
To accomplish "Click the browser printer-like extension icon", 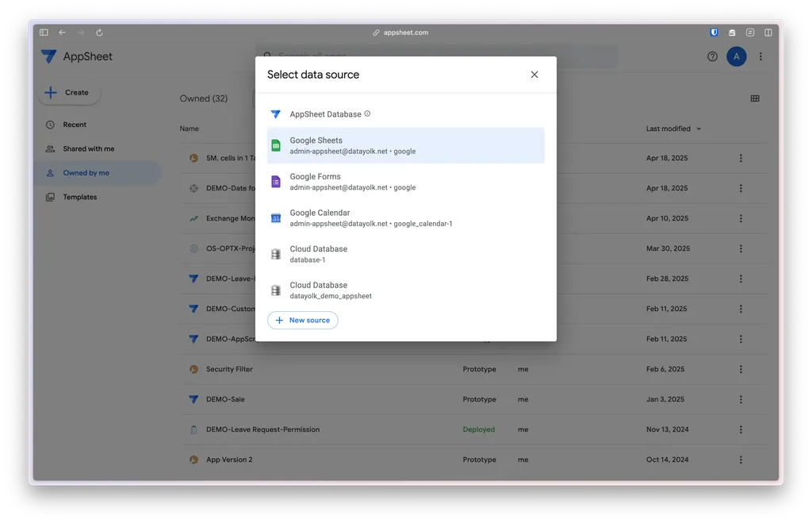I will 732,33.
